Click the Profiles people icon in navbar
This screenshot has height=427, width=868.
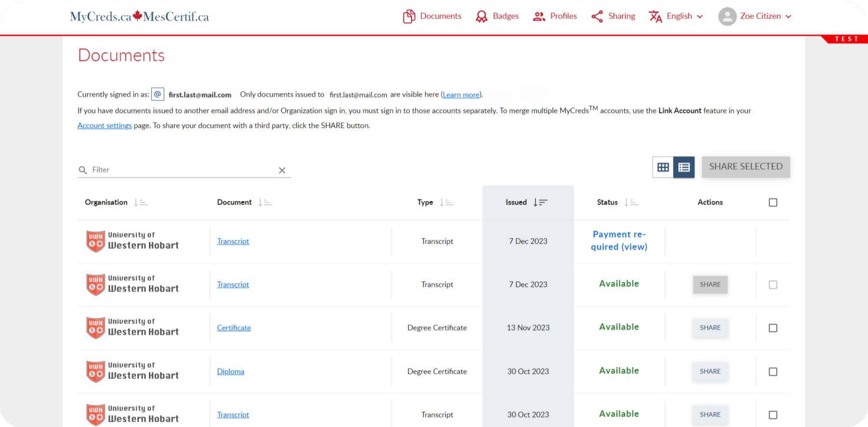(538, 16)
